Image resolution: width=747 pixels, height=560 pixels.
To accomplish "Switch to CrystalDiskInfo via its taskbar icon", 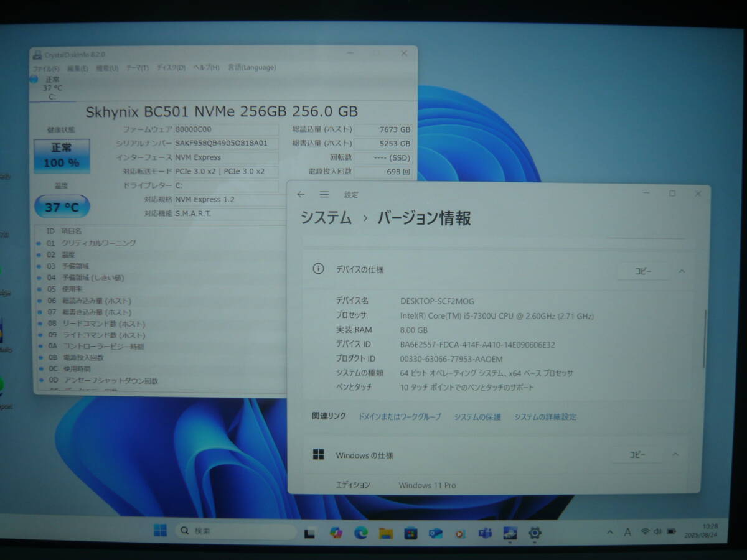I will 510,533.
